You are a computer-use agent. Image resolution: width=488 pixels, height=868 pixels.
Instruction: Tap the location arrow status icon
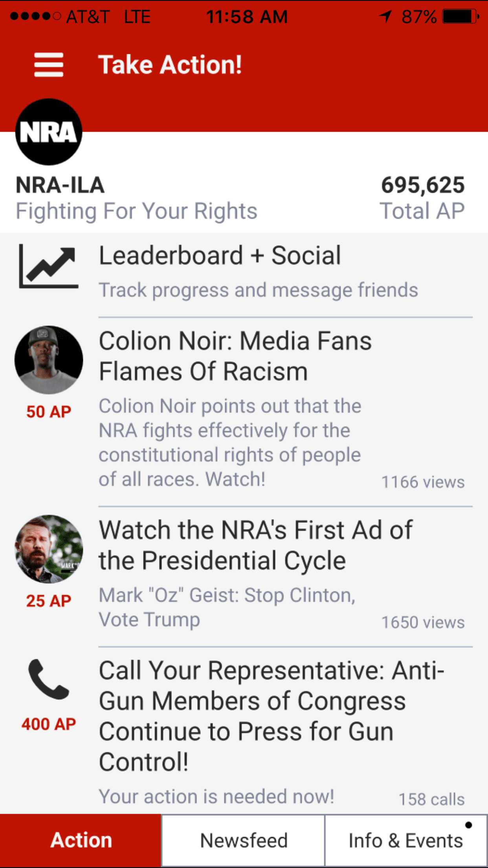tap(385, 17)
